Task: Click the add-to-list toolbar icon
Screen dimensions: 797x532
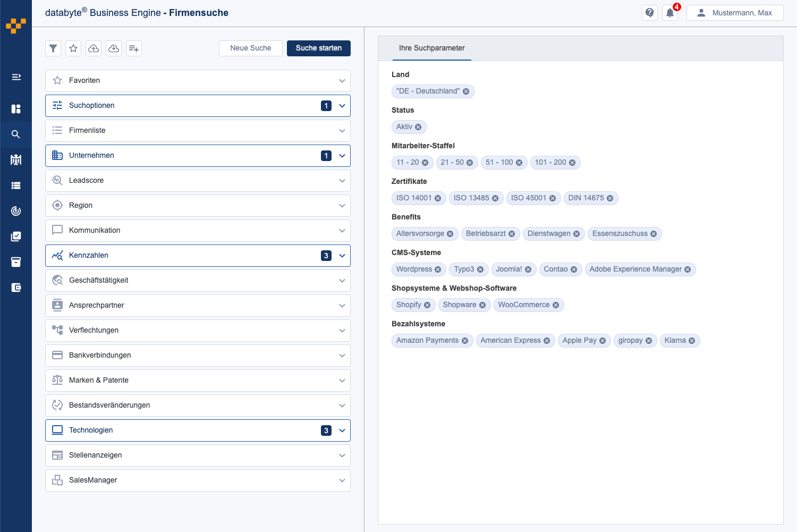Action: (x=134, y=48)
